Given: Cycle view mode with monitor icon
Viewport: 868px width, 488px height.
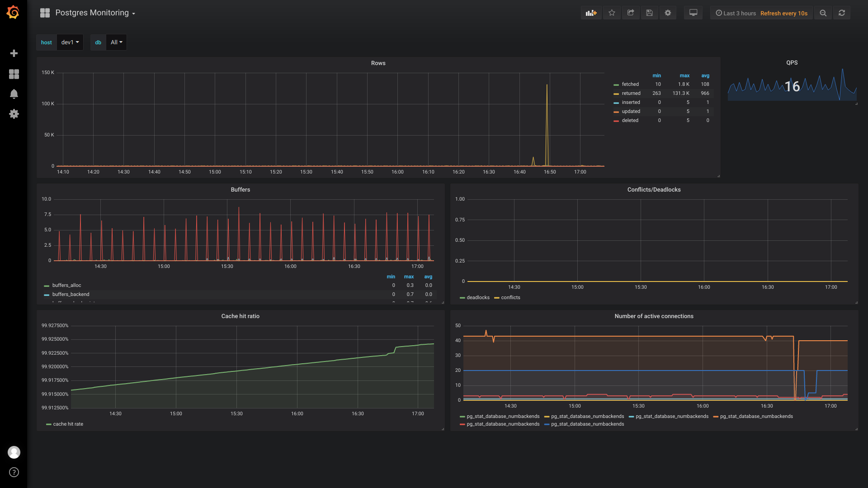Looking at the screenshot, I should click(x=693, y=13).
